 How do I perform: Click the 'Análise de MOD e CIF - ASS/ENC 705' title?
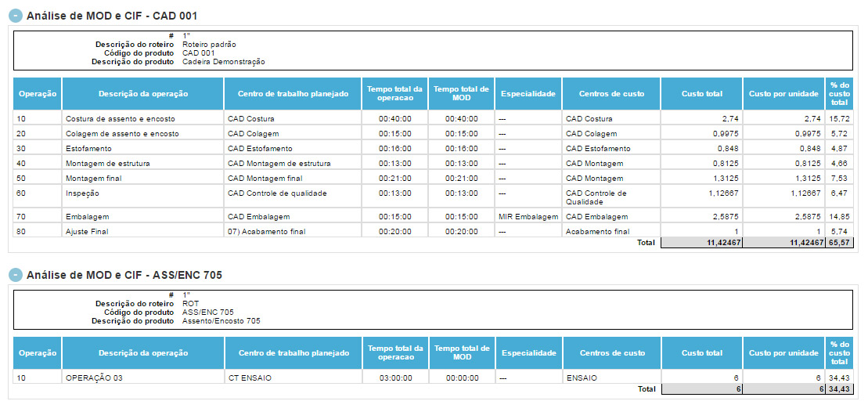pos(125,275)
